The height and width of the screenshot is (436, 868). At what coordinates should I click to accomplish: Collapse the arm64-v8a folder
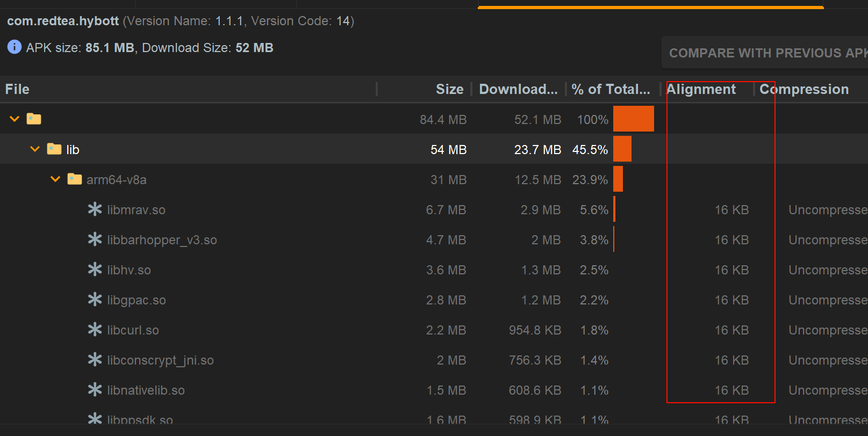[55, 179]
